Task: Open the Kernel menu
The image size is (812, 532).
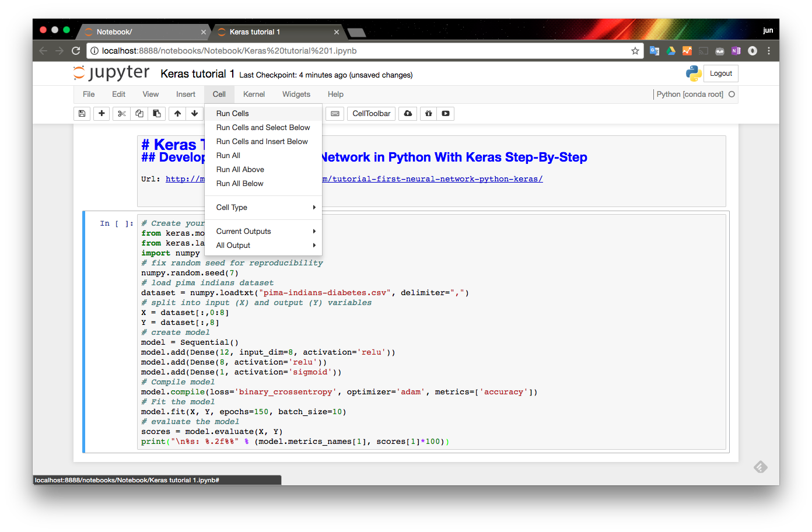Action: (254, 94)
